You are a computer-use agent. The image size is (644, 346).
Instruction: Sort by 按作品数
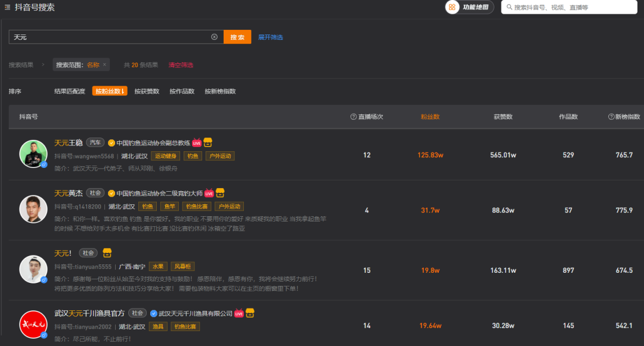pyautogui.click(x=182, y=91)
